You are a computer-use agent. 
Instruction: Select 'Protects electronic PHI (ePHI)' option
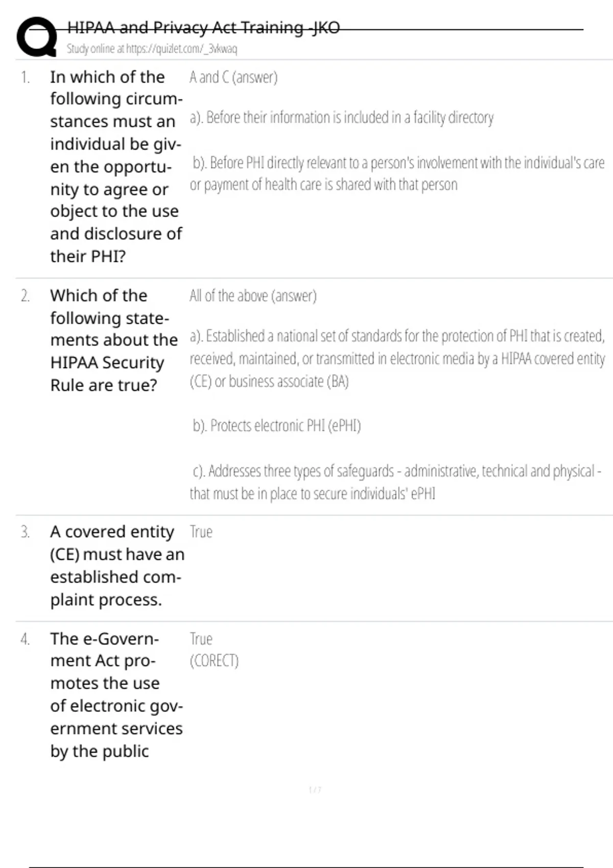click(276, 426)
